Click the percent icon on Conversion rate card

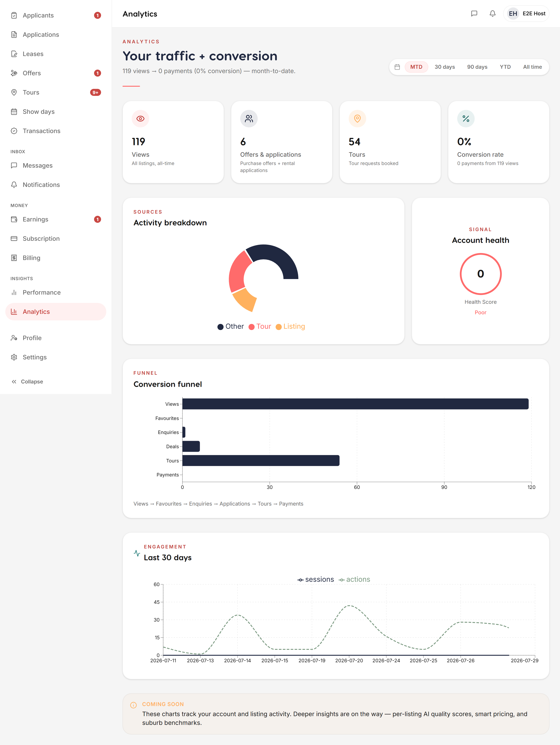coord(466,119)
